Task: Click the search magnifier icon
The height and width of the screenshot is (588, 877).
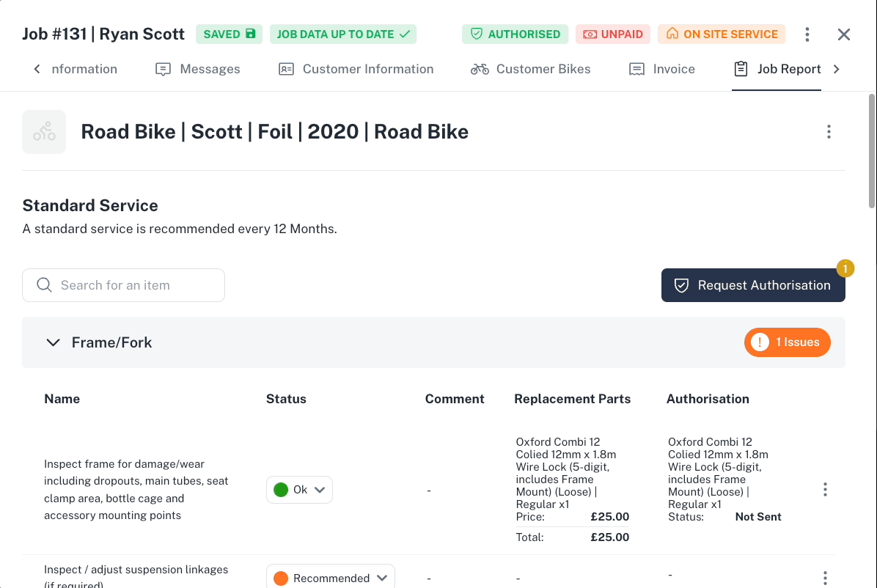Action: point(44,284)
